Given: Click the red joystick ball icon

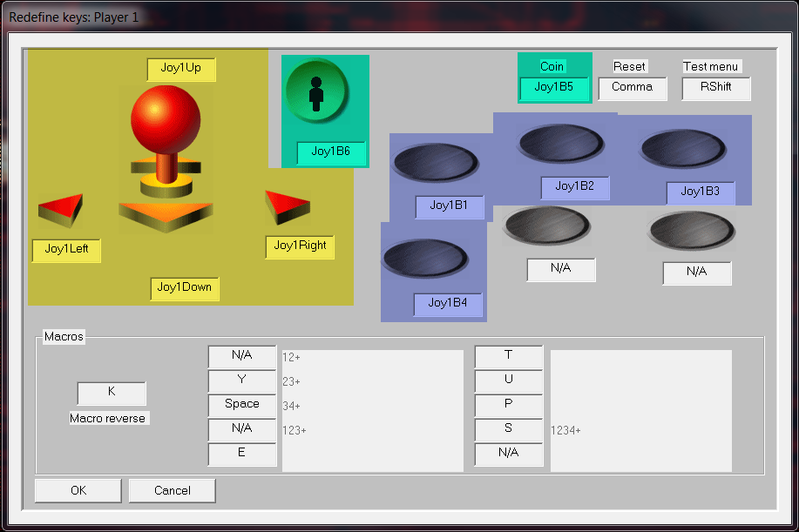Looking at the screenshot, I should point(166,119).
